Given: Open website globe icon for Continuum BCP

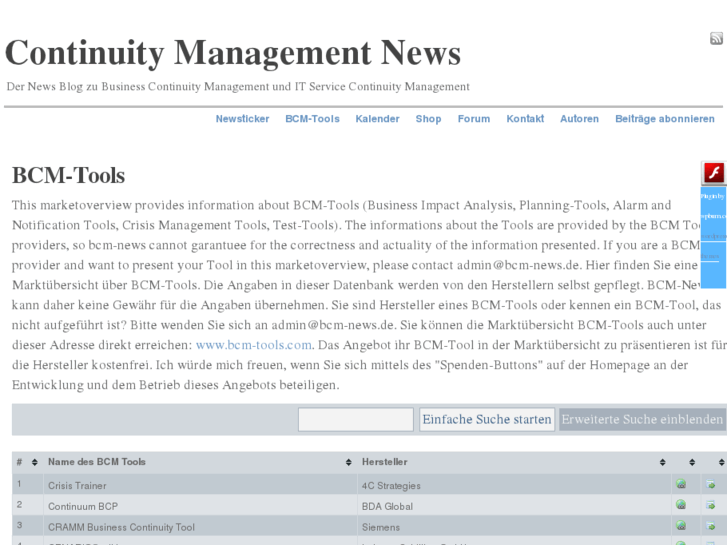Looking at the screenshot, I should click(x=681, y=505).
